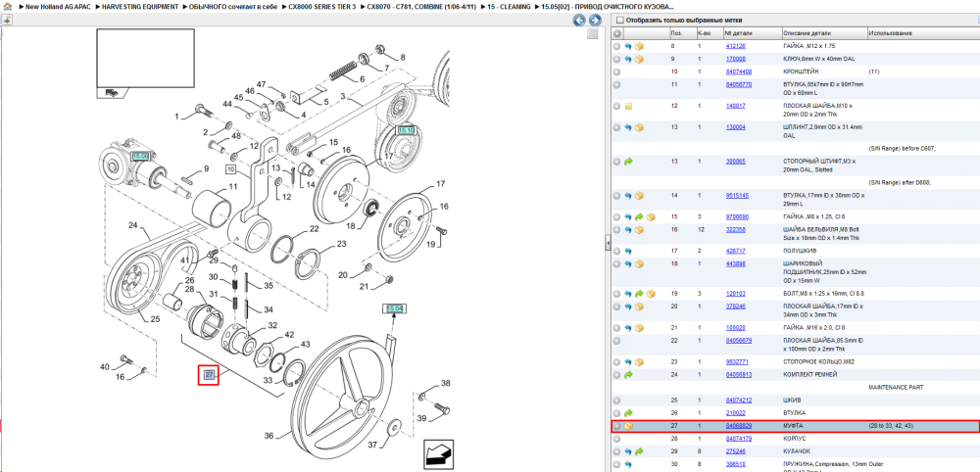Select 'КРОНШТЕЙН' description in row 10
980x472 pixels.
click(x=800, y=71)
